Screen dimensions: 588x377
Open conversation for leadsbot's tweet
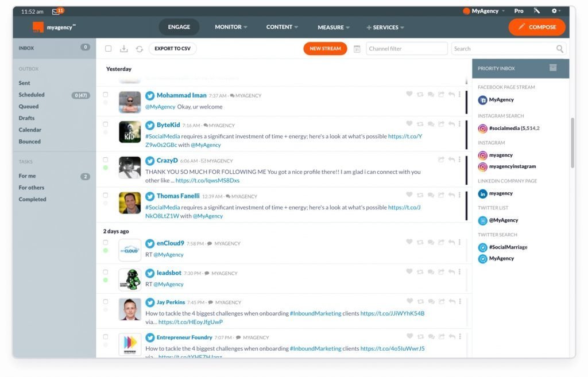[x=431, y=271]
